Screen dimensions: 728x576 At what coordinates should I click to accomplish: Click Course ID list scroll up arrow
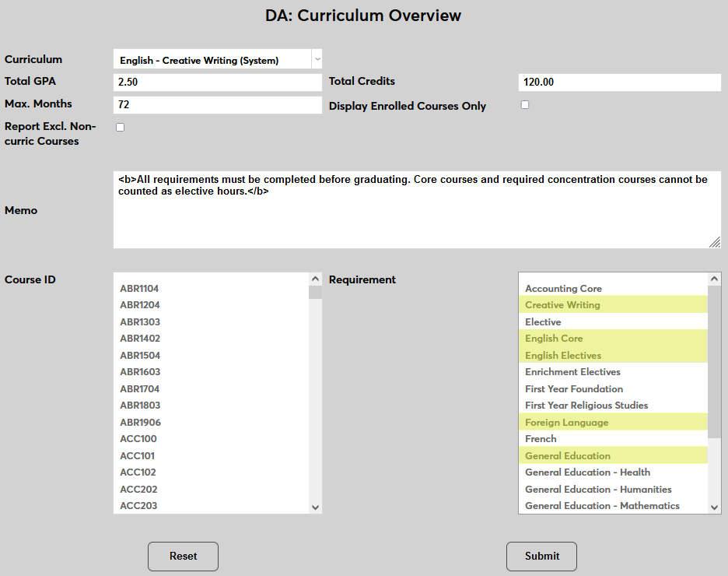click(315, 279)
